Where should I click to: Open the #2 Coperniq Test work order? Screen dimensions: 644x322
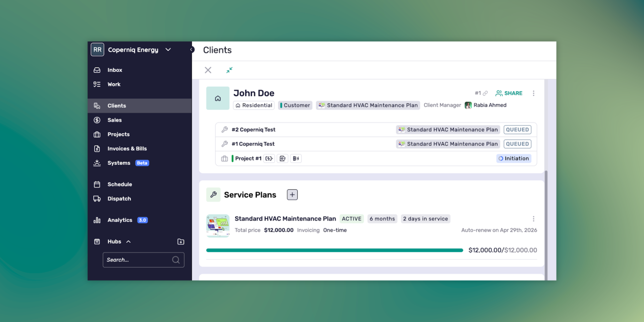(x=253, y=129)
